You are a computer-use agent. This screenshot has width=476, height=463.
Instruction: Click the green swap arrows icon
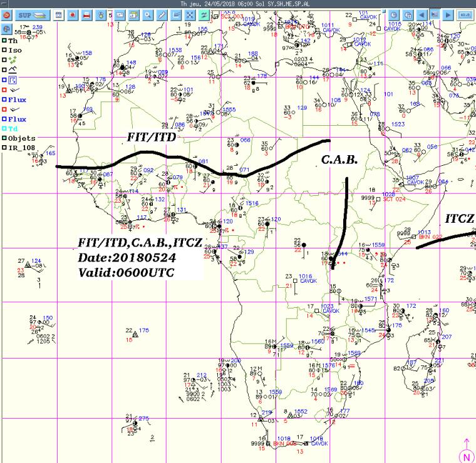[x=204, y=15]
